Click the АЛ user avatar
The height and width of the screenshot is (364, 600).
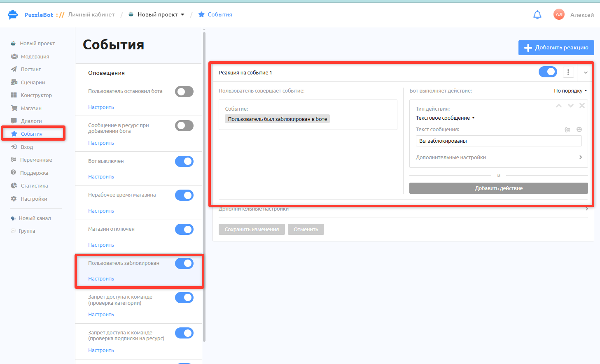pos(559,14)
